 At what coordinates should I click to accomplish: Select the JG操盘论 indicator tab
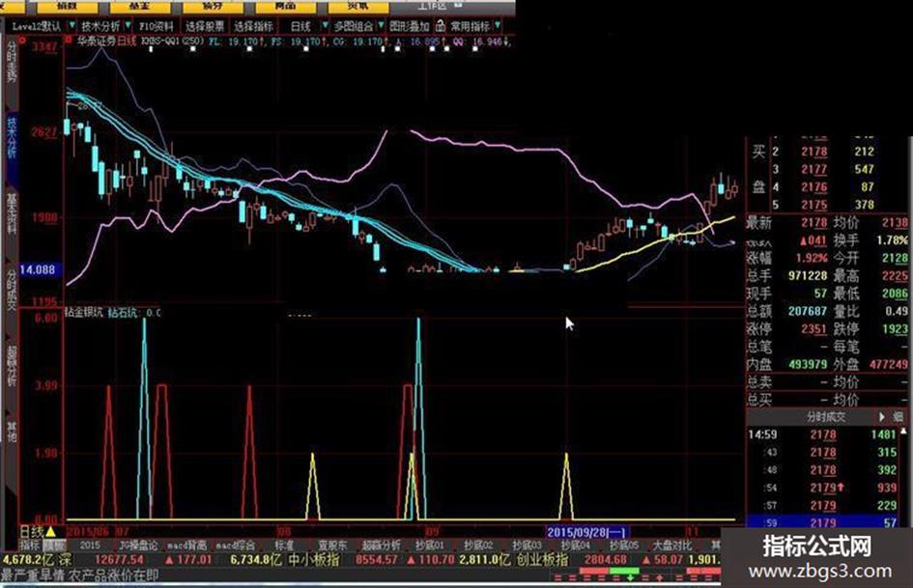click(138, 546)
